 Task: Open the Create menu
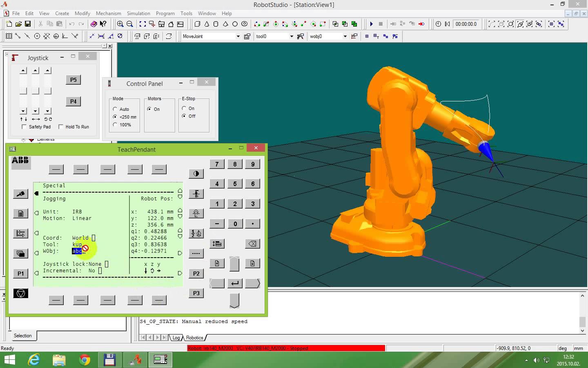[62, 13]
